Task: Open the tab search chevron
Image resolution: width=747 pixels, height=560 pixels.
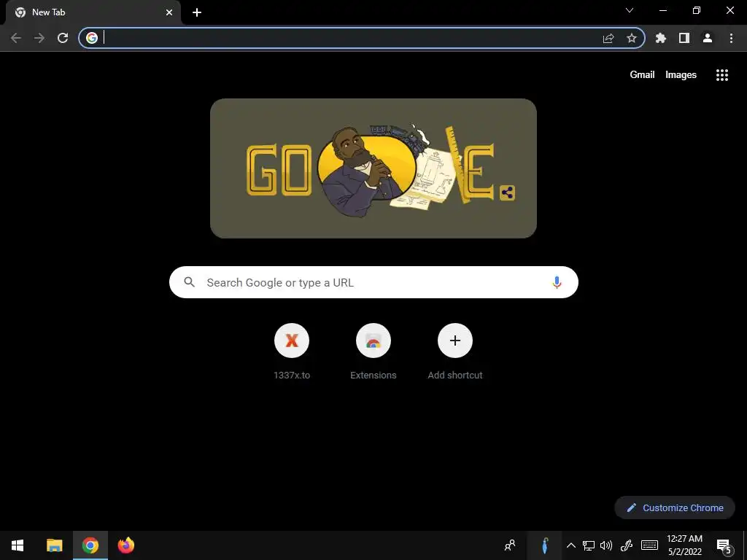Action: pos(630,10)
